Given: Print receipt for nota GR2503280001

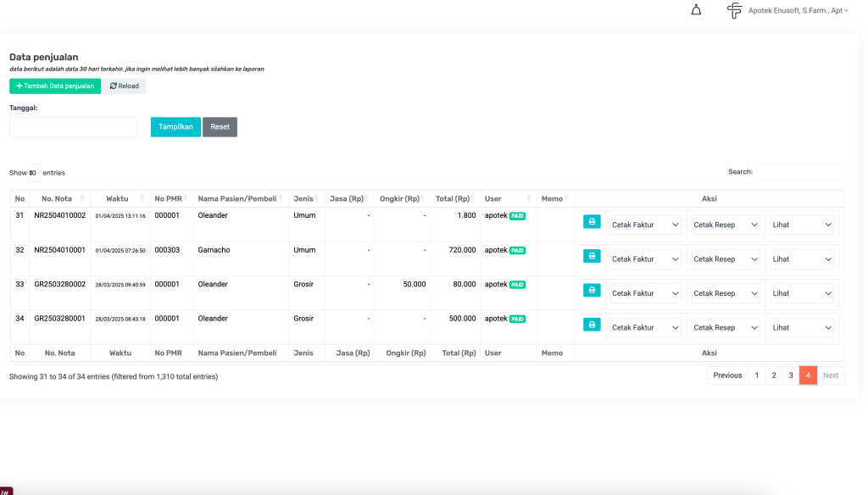Looking at the screenshot, I should [592, 324].
